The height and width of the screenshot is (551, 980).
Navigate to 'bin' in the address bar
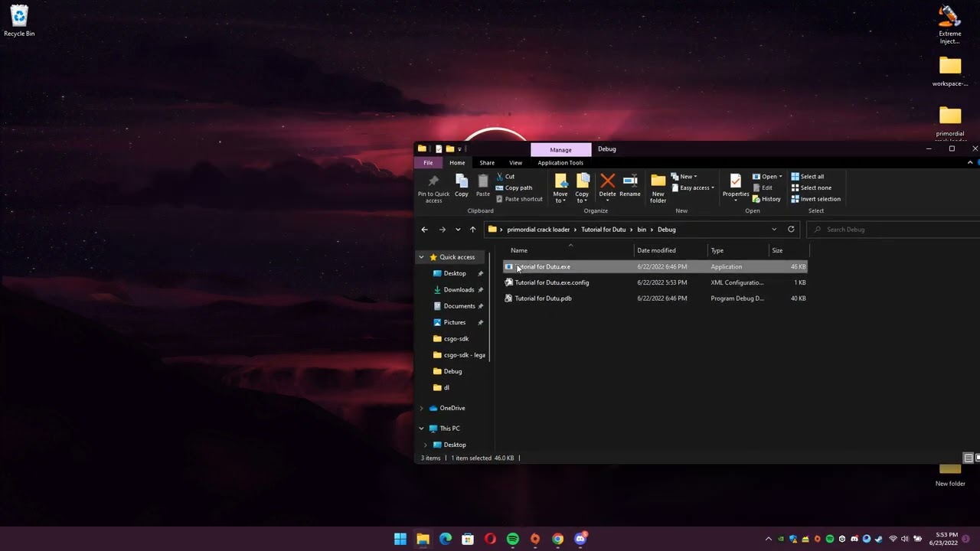pos(642,230)
